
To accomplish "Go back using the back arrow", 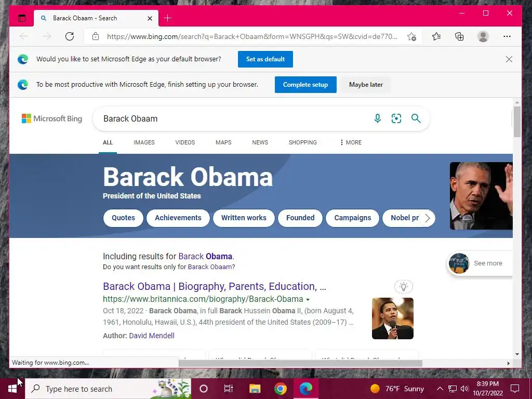I will tap(23, 36).
